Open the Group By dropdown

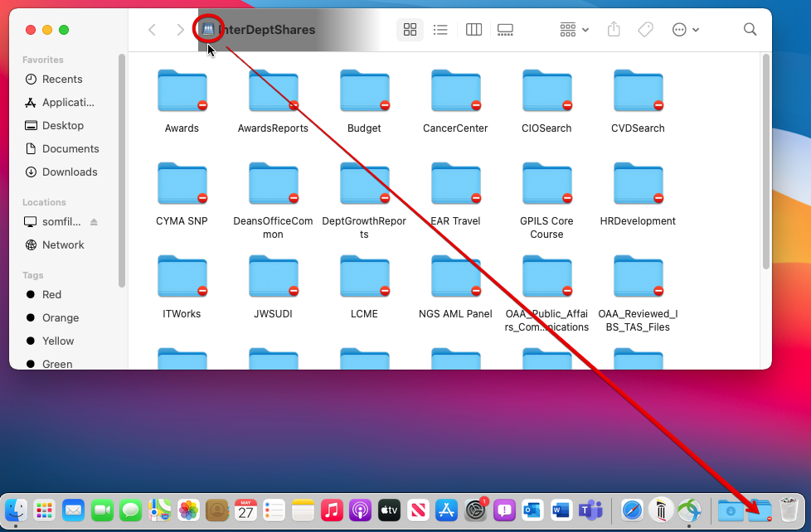[574, 30]
